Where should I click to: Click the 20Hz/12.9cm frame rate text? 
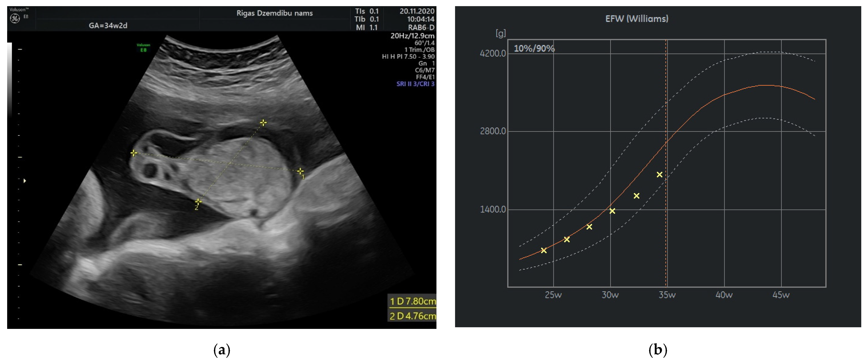coord(413,36)
